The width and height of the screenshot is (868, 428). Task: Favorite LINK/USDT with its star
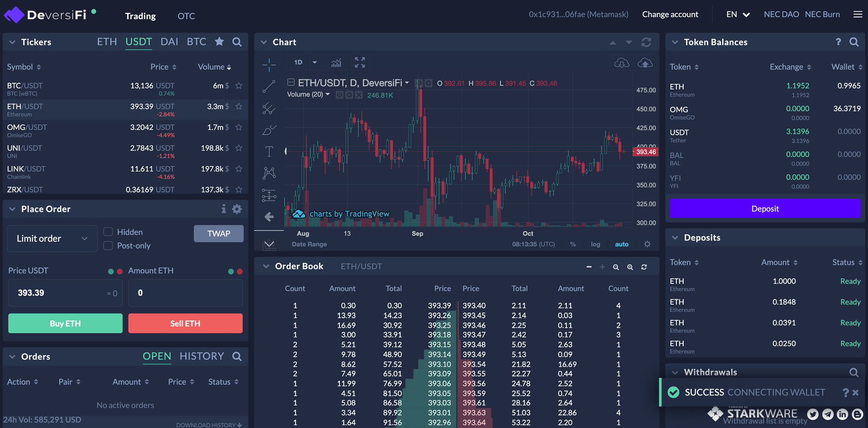[x=239, y=169]
